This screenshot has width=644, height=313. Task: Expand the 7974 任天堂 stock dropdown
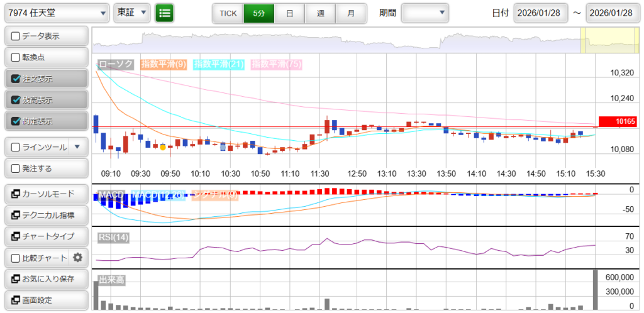[x=58, y=13]
